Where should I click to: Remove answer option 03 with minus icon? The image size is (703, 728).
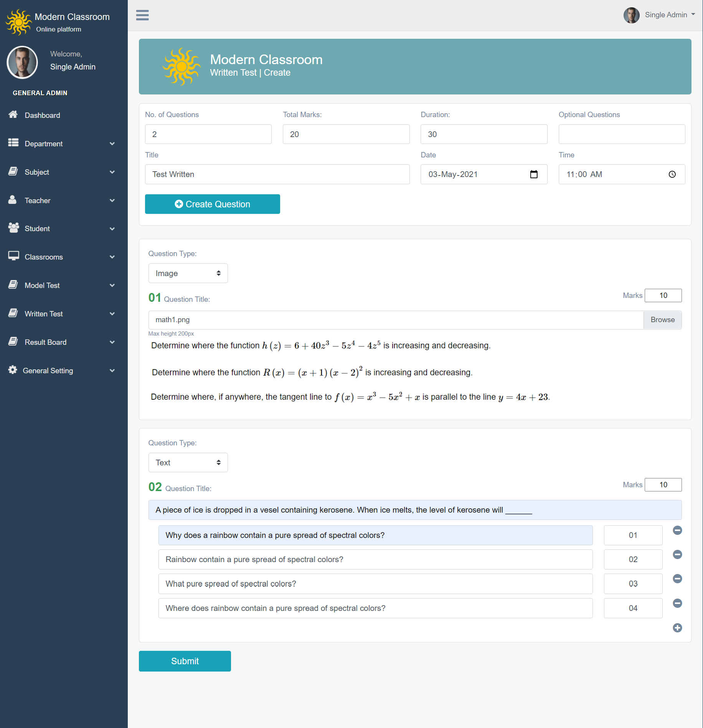point(677,579)
